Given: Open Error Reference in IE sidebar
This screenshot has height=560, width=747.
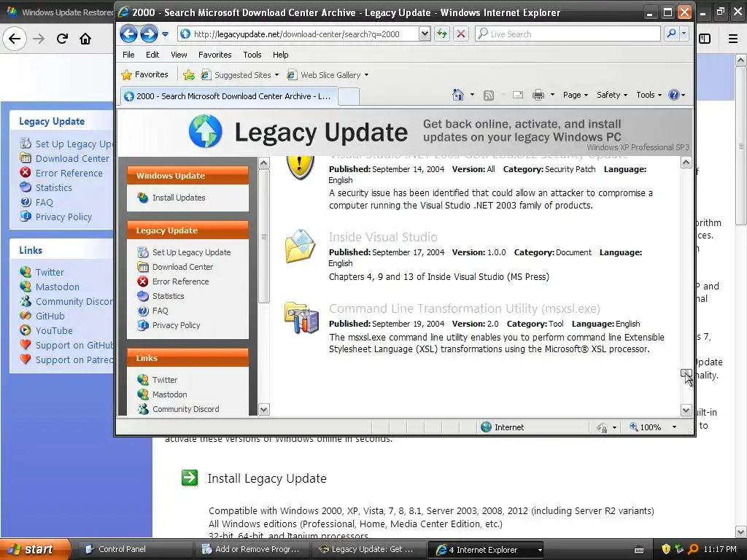Looking at the screenshot, I should 180,281.
